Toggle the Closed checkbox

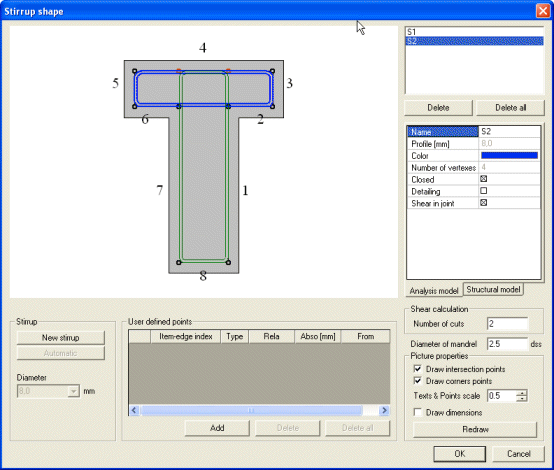click(x=484, y=179)
